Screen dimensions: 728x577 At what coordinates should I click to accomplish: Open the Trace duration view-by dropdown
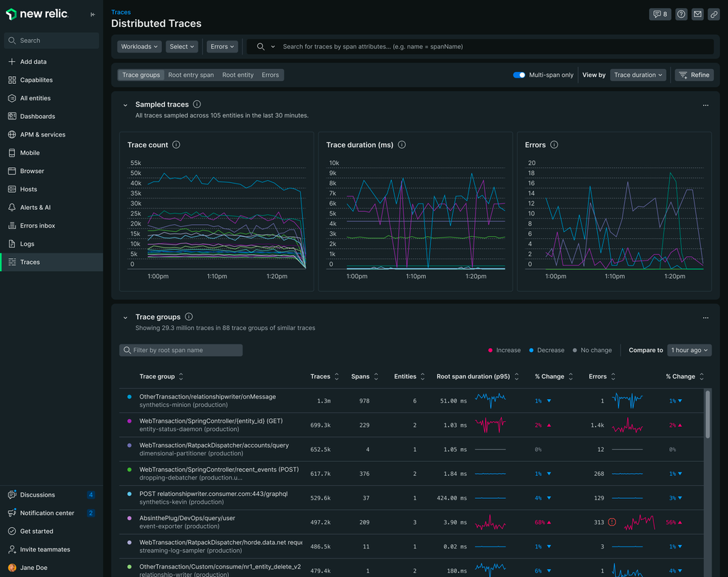(x=638, y=75)
